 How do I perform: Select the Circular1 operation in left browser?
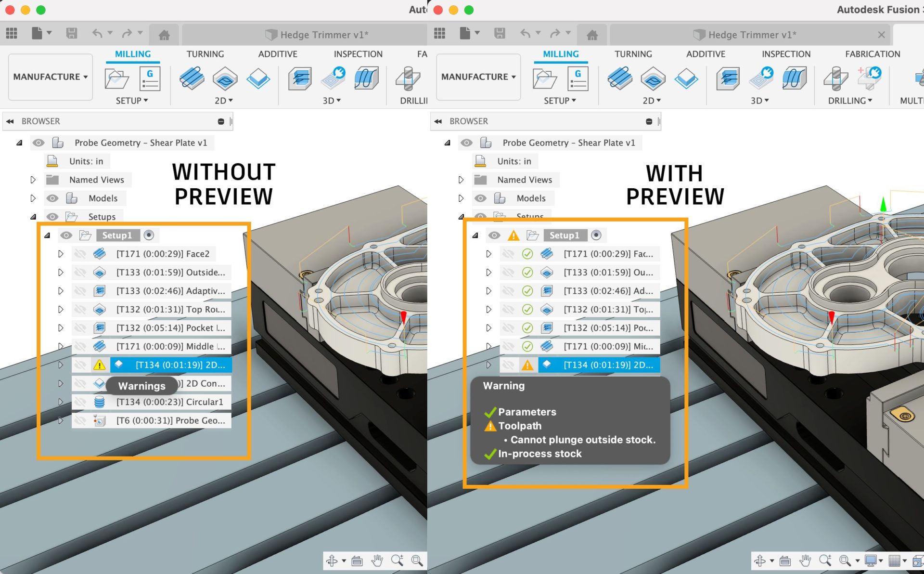coord(169,402)
